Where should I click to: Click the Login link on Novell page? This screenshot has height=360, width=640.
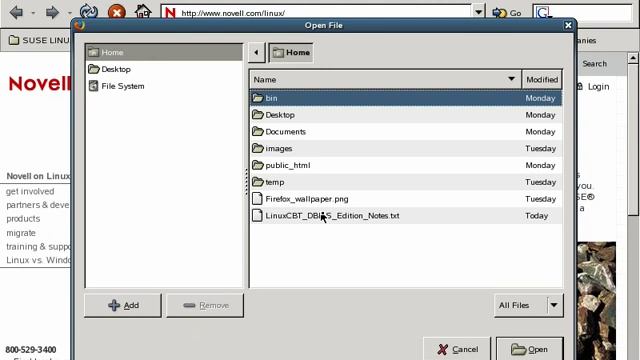(598, 87)
